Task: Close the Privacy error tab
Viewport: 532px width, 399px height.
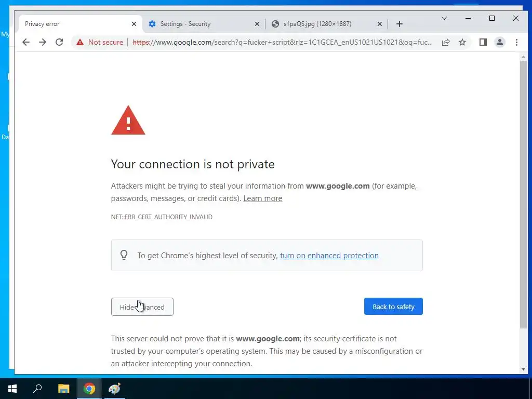Action: tap(134, 24)
